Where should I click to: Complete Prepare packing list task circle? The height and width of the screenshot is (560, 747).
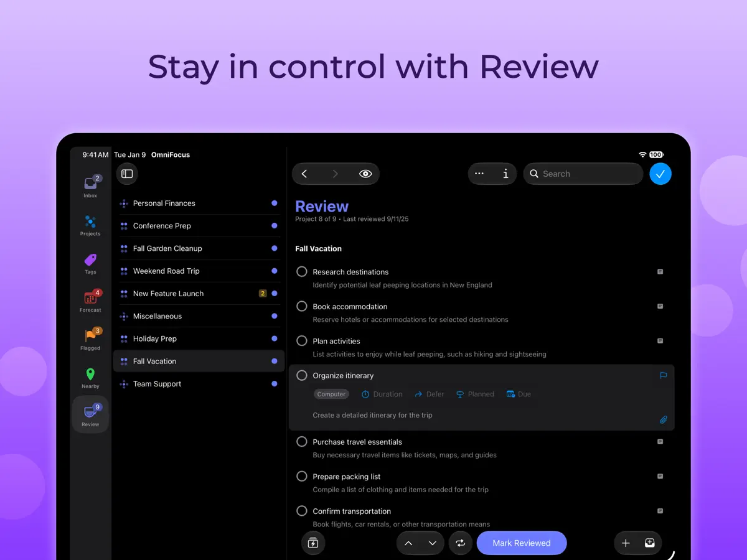click(302, 477)
